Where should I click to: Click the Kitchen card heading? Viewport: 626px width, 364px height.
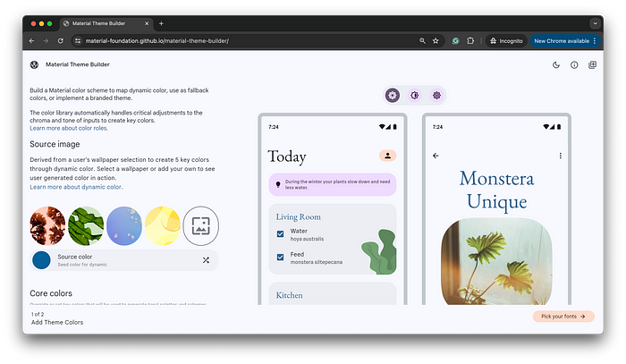click(x=289, y=295)
